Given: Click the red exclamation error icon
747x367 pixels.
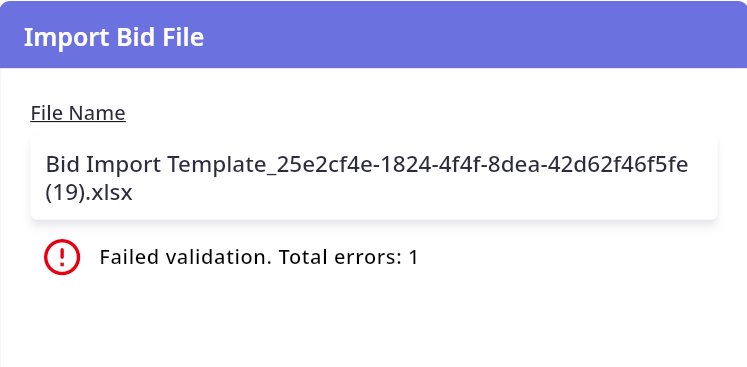Looking at the screenshot, I should pyautogui.click(x=62, y=257).
